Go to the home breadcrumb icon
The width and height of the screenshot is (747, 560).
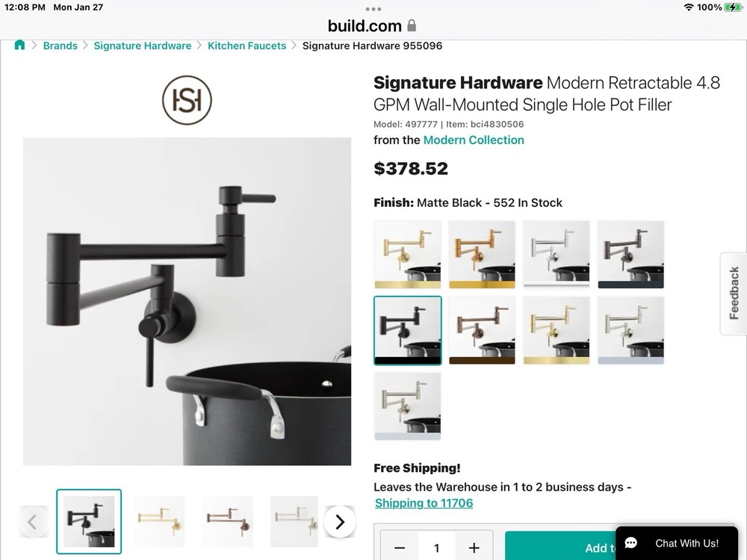(19, 46)
